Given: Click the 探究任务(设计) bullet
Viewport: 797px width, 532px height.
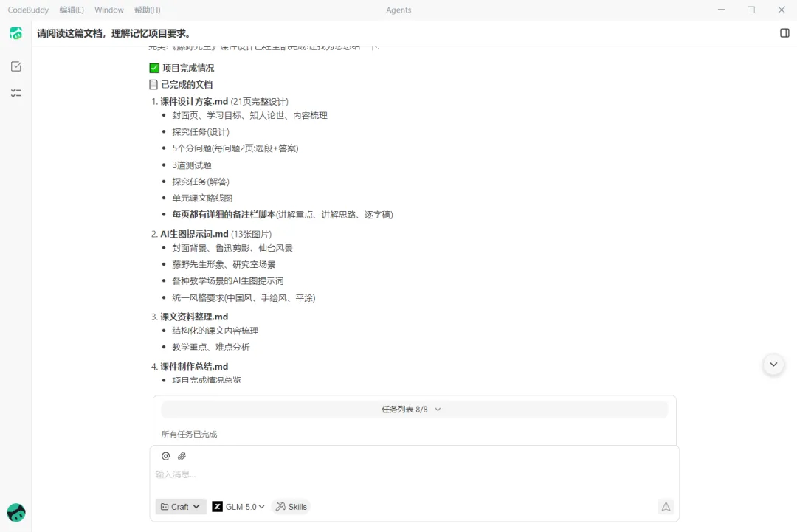Looking at the screenshot, I should click(201, 132).
